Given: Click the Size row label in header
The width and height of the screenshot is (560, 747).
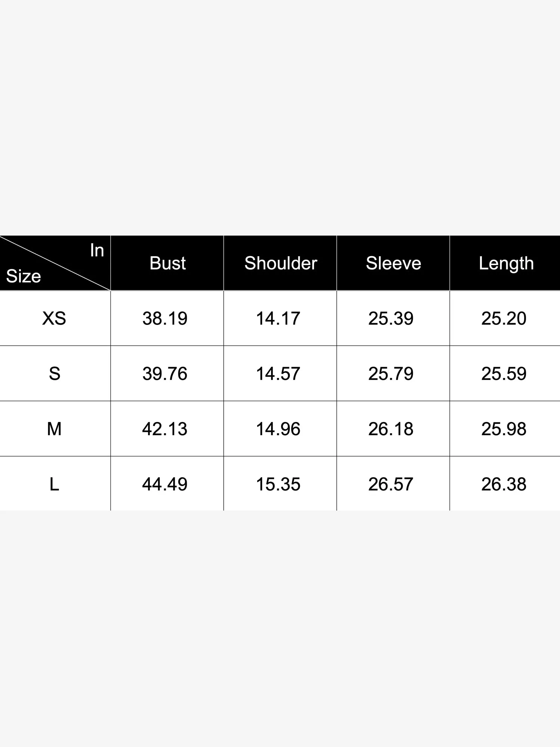Looking at the screenshot, I should coord(24,276).
